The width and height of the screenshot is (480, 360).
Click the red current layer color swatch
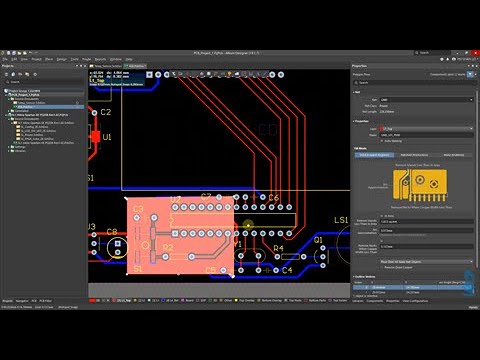click(x=92, y=301)
